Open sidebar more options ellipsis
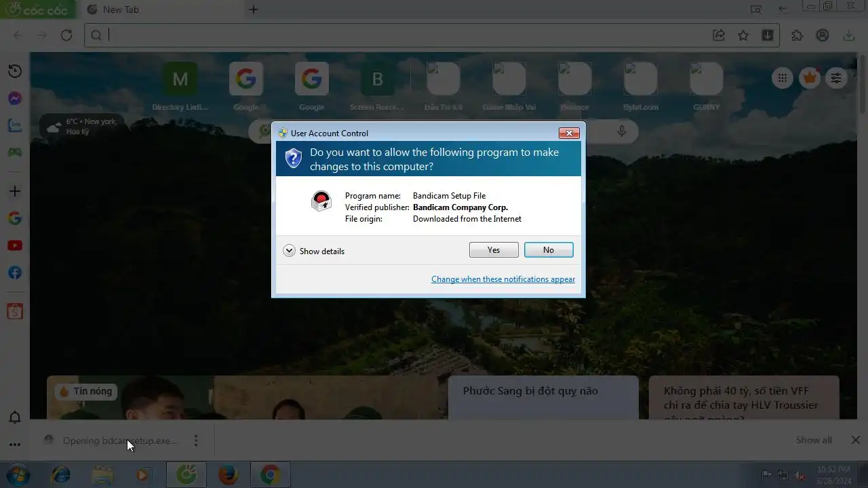The width and height of the screenshot is (868, 488). coord(15,445)
